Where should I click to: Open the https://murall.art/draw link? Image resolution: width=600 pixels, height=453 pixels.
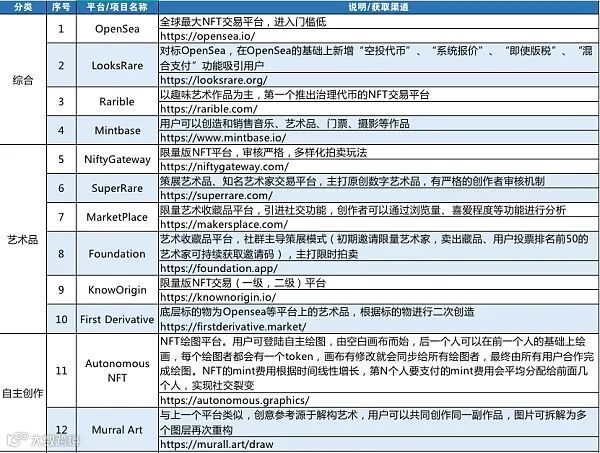[217, 444]
